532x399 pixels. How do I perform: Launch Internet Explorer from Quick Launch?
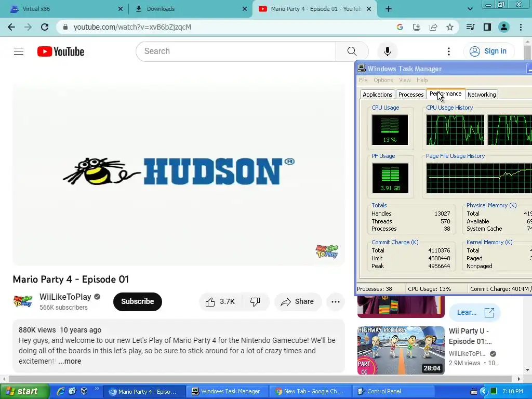tap(60, 391)
